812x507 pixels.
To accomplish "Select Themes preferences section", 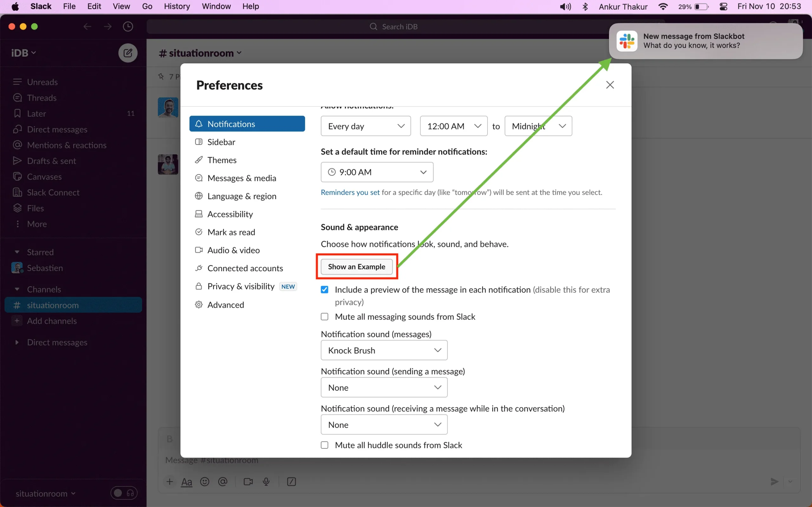I will 222,159.
